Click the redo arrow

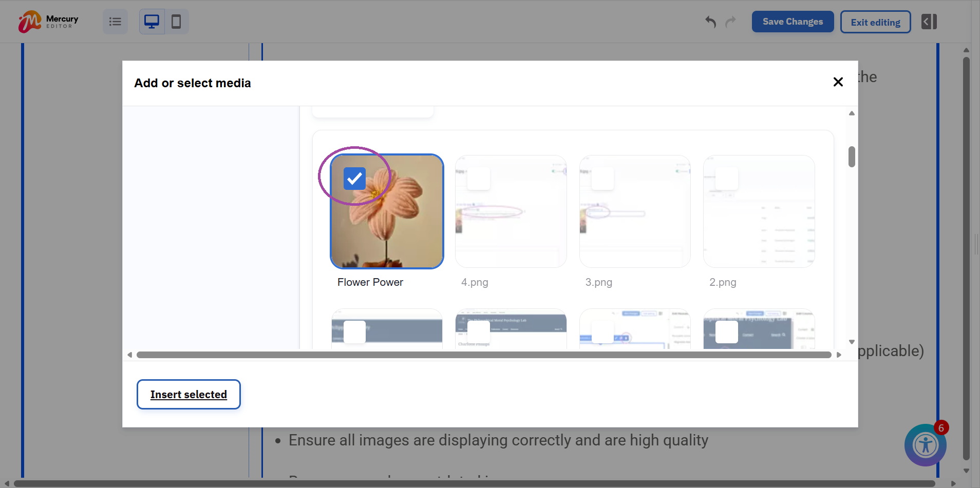(730, 22)
